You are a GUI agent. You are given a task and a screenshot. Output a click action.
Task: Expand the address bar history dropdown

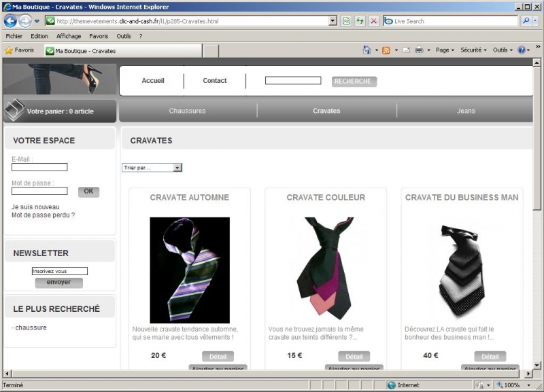(x=333, y=21)
